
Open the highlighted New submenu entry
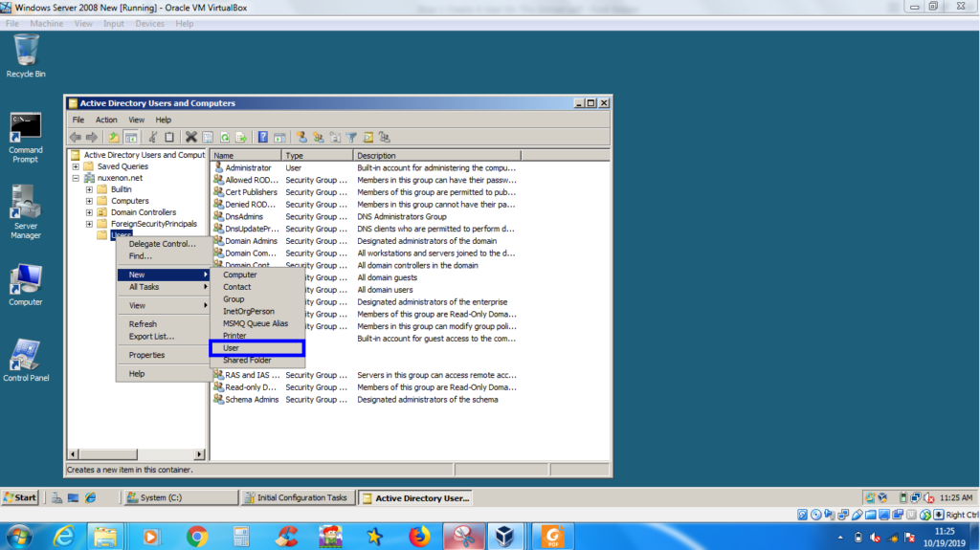(164, 275)
